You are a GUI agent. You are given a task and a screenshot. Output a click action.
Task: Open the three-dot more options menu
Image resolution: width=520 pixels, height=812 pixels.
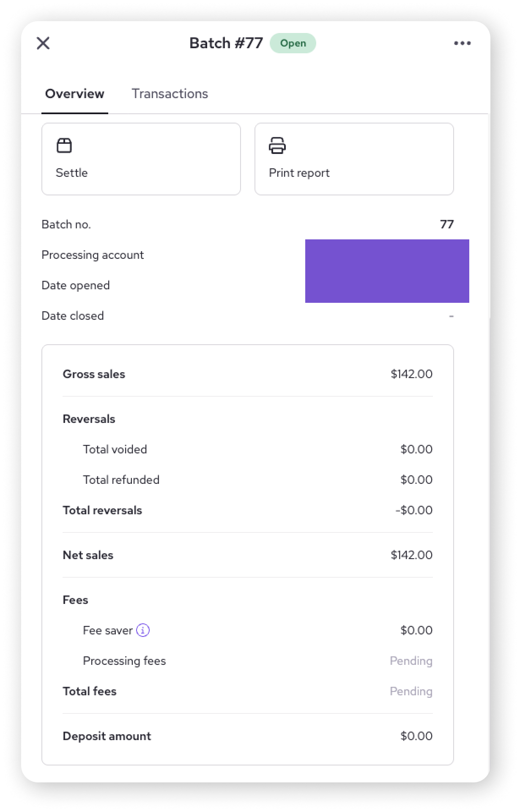(x=462, y=43)
